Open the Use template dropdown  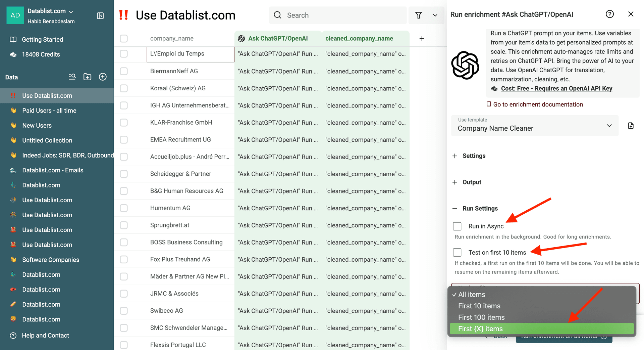(x=535, y=126)
